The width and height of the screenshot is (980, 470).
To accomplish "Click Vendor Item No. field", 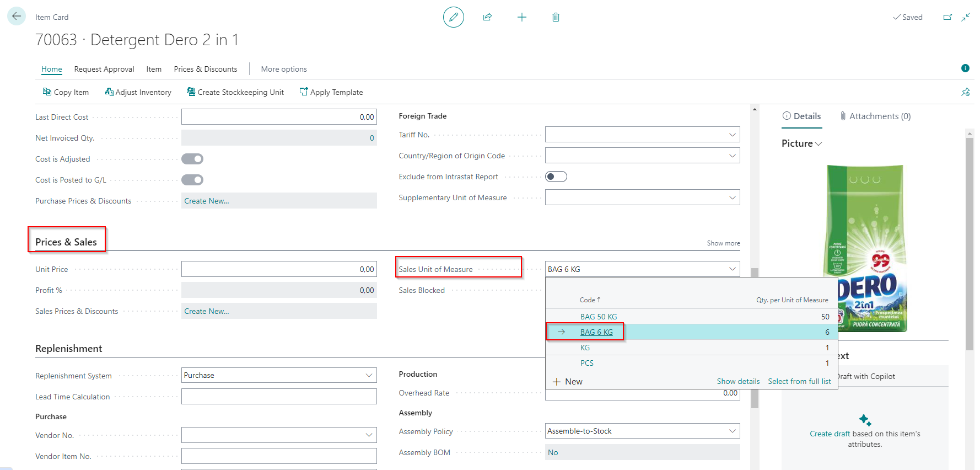I will coord(279,456).
